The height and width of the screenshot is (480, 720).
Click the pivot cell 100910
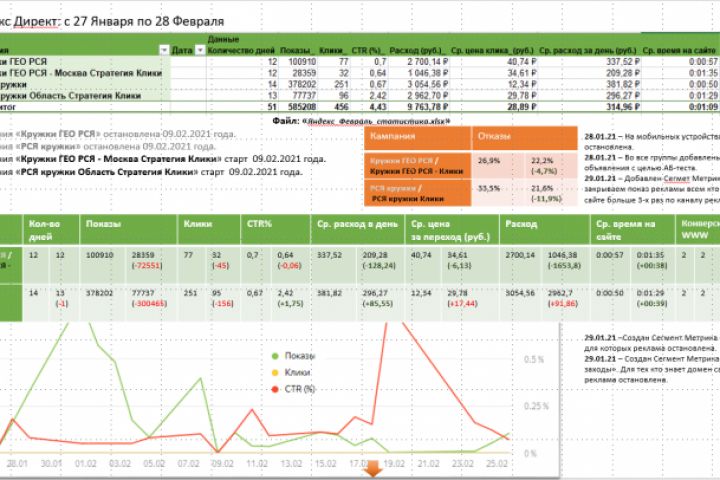point(302,62)
